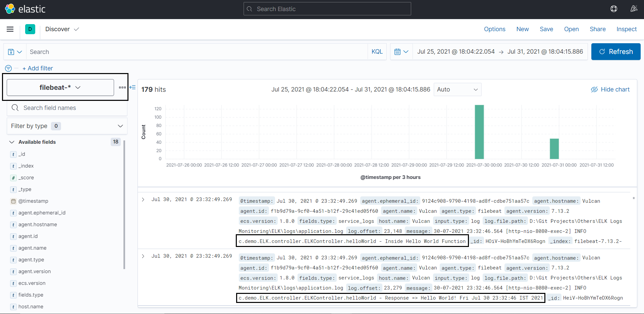The image size is (644, 314).
Task: Click Save in the top menu
Action: pyautogui.click(x=546, y=29)
